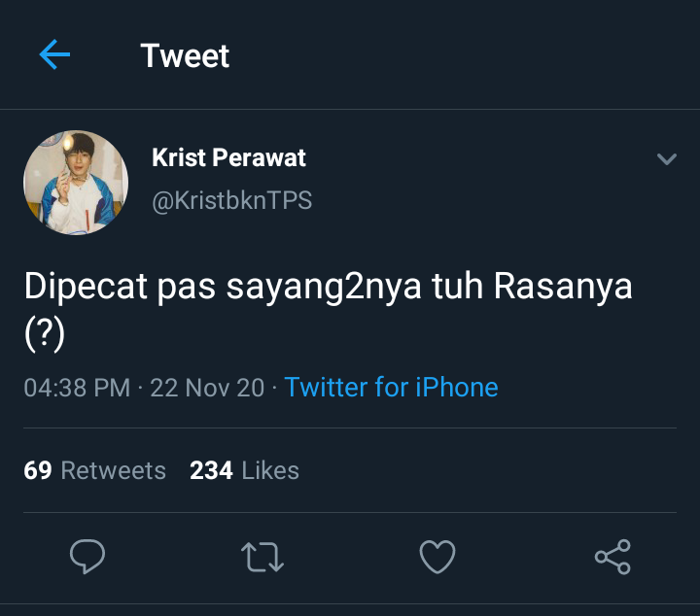Tap the tweet text starting Dipecat

coord(329,310)
